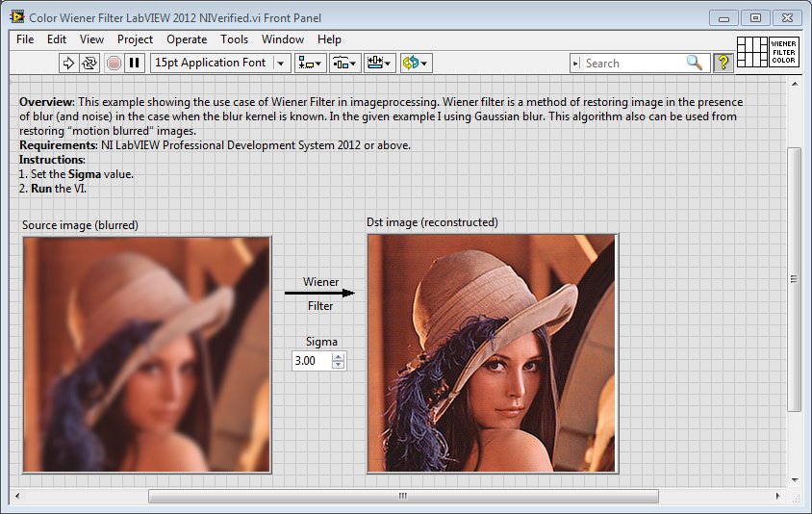Click the Run arrow button
Image resolution: width=812 pixels, height=514 pixels.
(x=68, y=64)
